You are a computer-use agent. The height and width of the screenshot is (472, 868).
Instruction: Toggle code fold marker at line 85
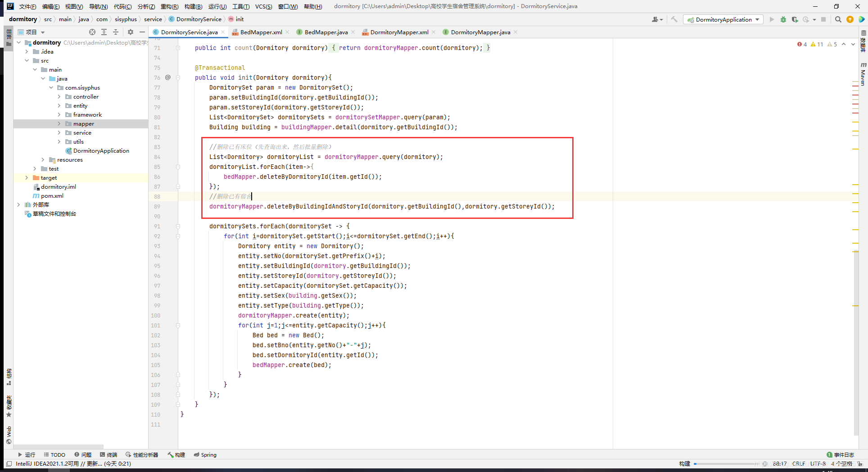(178, 167)
